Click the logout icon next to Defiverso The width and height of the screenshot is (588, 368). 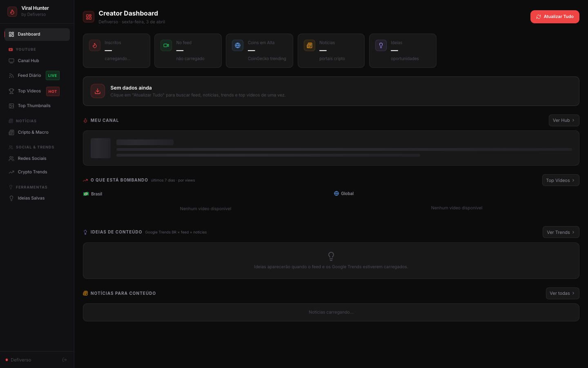pos(64,360)
